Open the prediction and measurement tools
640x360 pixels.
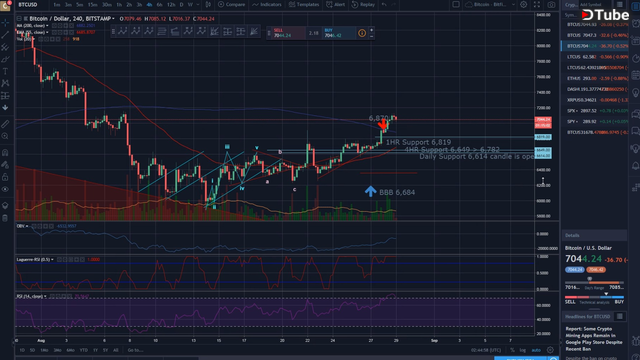click(5, 96)
